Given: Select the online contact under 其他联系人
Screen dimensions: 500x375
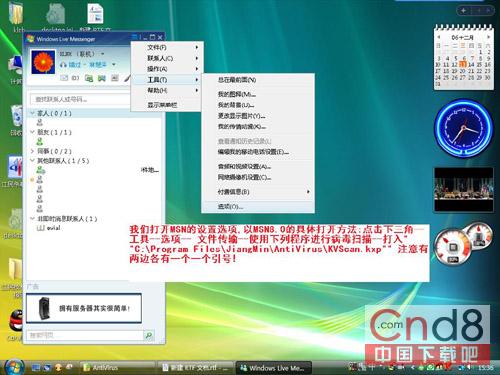Looking at the screenshot, I should pos(40,170).
